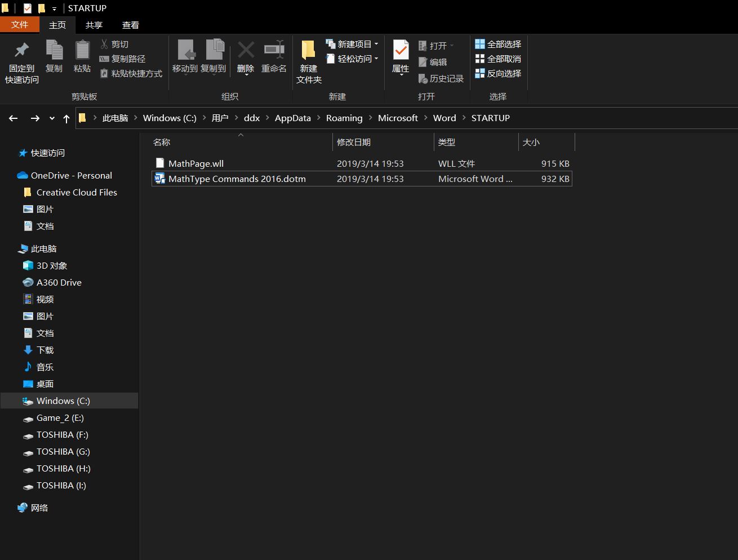Switch to the Share (共享) tab

pos(94,25)
